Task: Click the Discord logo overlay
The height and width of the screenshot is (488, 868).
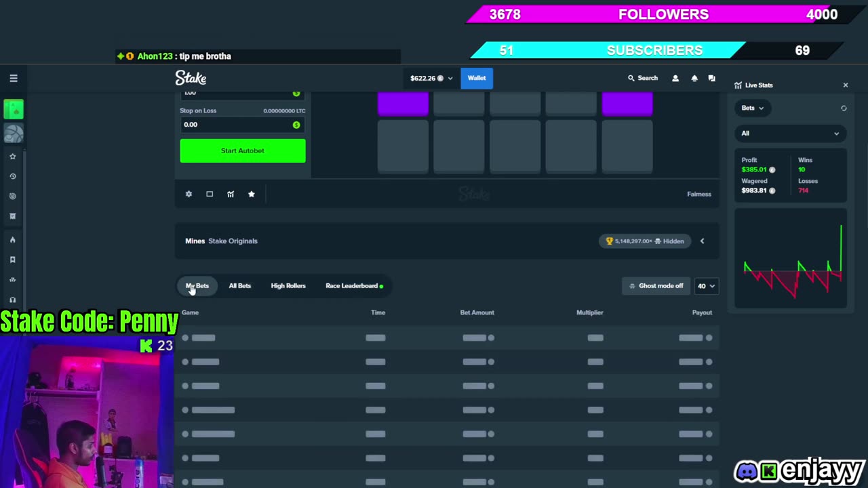Action: click(x=747, y=470)
